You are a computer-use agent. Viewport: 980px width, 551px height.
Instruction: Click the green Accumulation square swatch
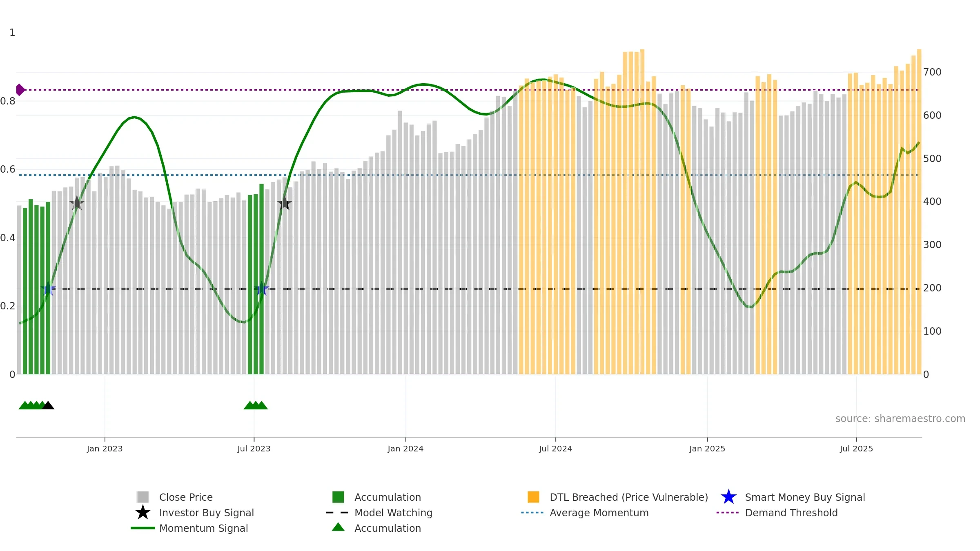pos(338,497)
